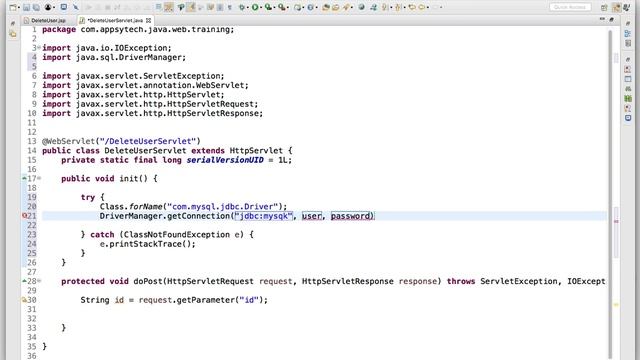Screen dimensions: 640x360
Task: Open the Outline view from right sidebar
Action: coord(628,33)
